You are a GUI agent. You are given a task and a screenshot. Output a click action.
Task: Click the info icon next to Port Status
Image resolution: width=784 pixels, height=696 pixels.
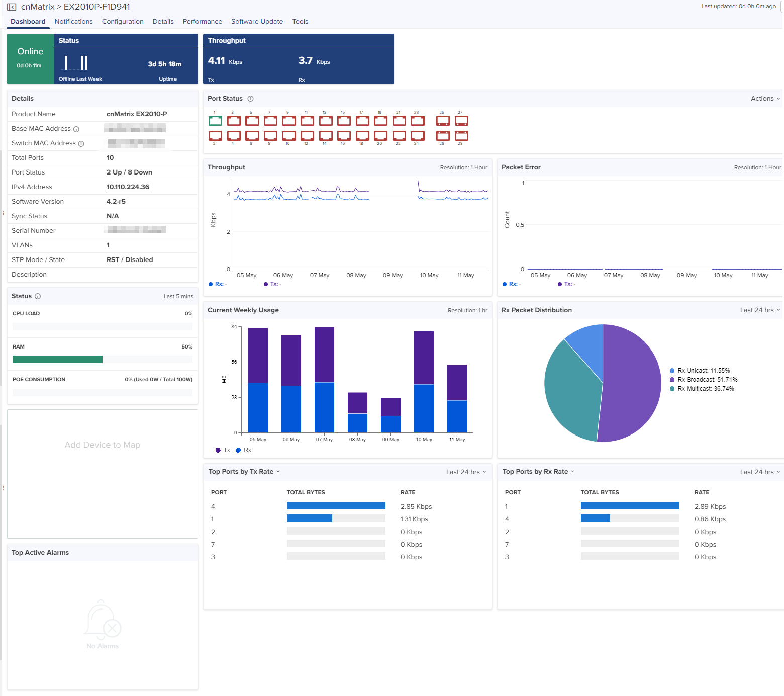click(250, 99)
